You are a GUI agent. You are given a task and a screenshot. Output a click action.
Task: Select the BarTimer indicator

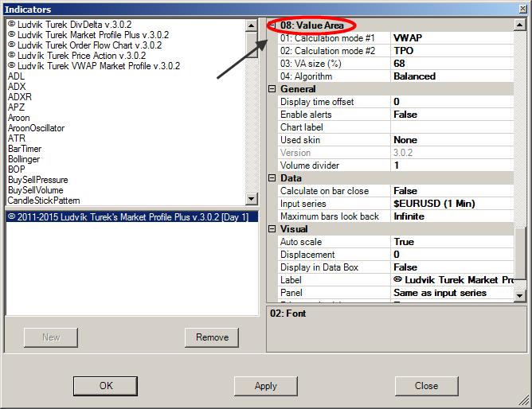point(25,149)
